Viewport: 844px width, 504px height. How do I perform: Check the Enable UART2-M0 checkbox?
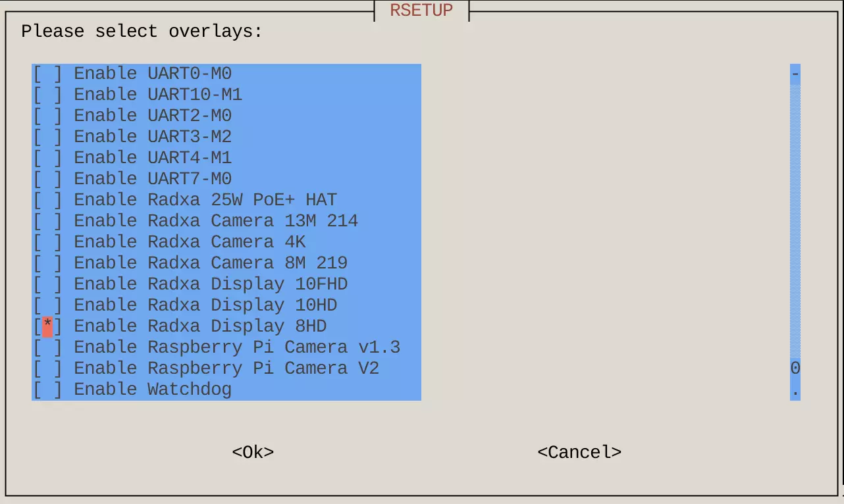tap(47, 116)
